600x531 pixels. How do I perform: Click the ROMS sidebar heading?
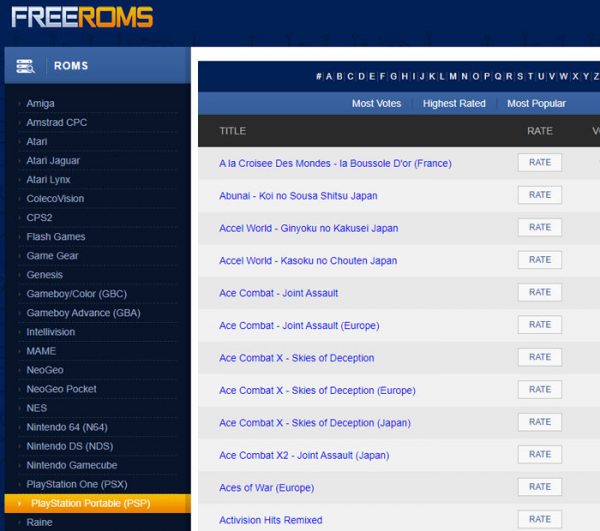pyautogui.click(x=71, y=66)
